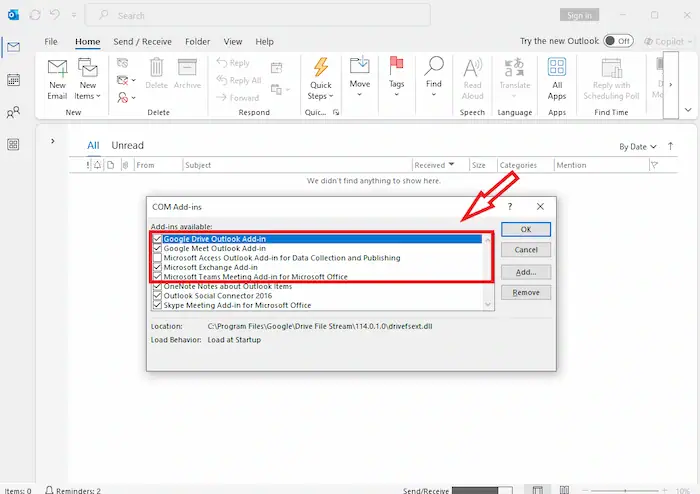Collapse the ribbon with chevron

point(688,110)
